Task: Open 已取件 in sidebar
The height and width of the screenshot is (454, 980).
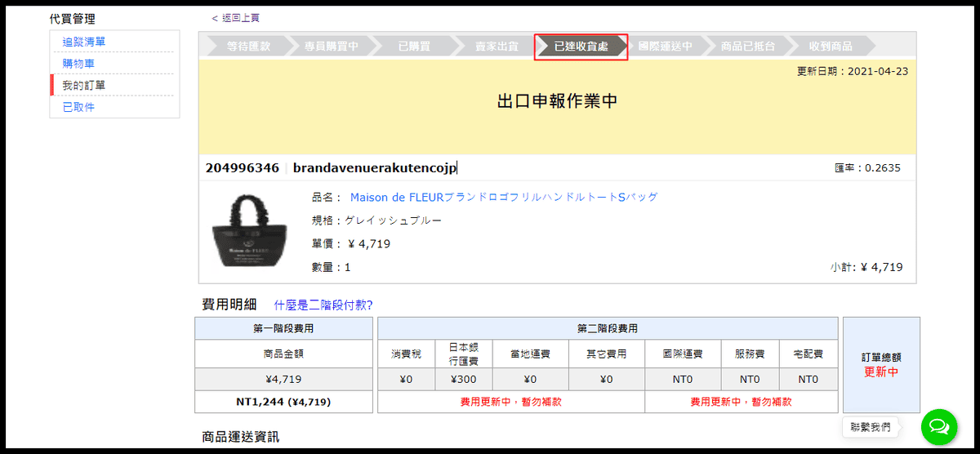Action: pyautogui.click(x=78, y=107)
